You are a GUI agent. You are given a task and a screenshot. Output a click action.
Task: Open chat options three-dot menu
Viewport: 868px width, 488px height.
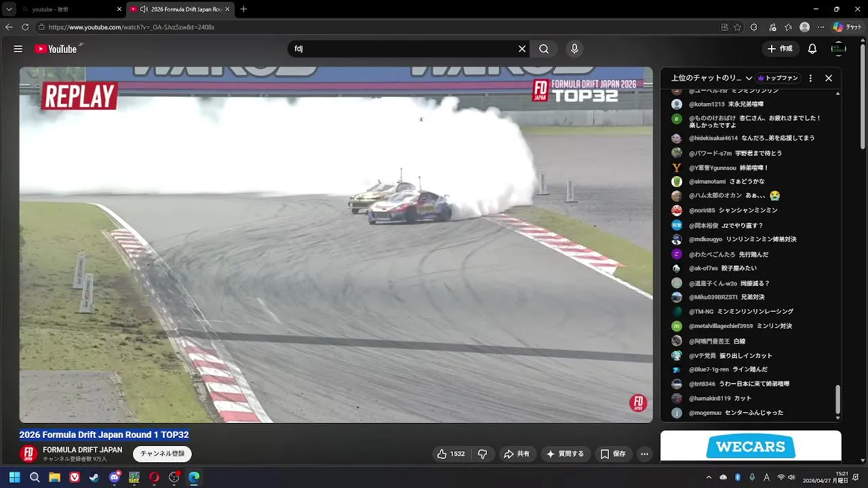pyautogui.click(x=810, y=78)
